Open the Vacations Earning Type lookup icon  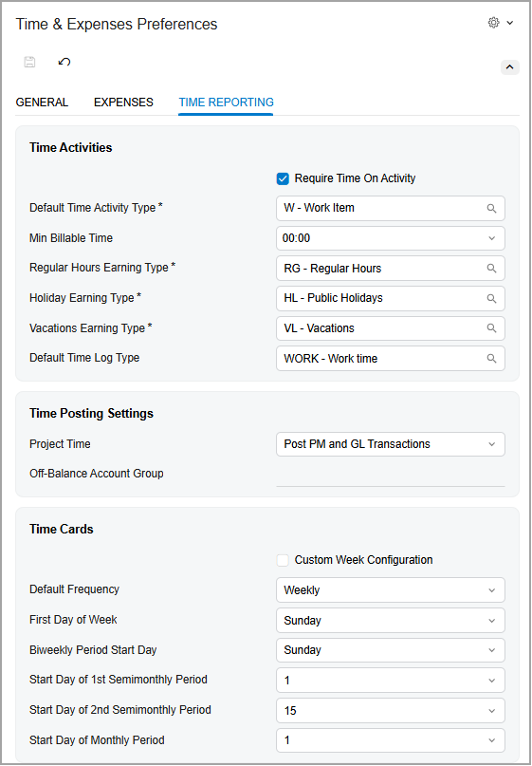click(491, 328)
